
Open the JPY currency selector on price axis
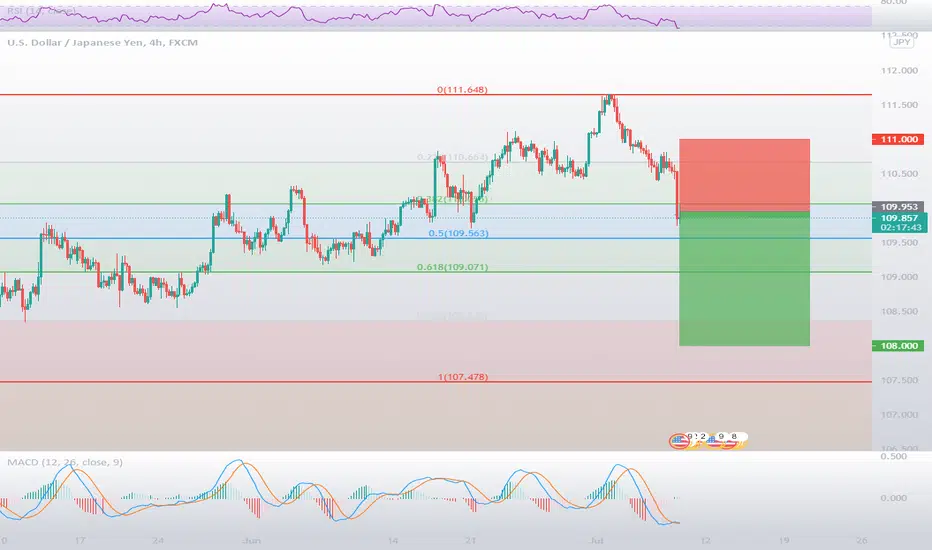coord(902,42)
